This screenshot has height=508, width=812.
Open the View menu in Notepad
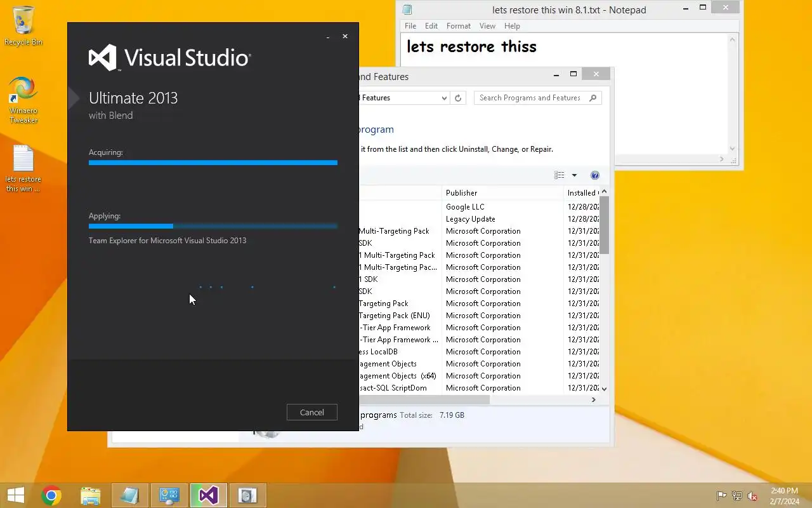click(487, 26)
